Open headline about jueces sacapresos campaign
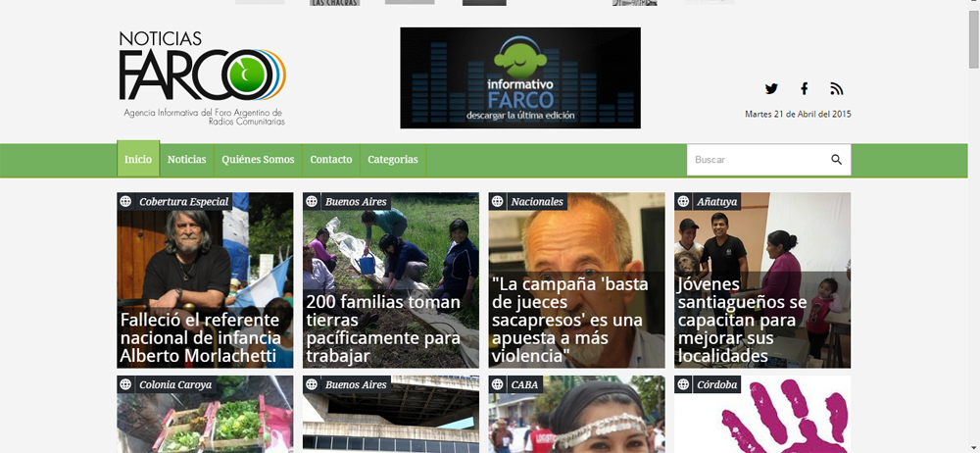Screen dimensions: 980x453 (x=570, y=321)
